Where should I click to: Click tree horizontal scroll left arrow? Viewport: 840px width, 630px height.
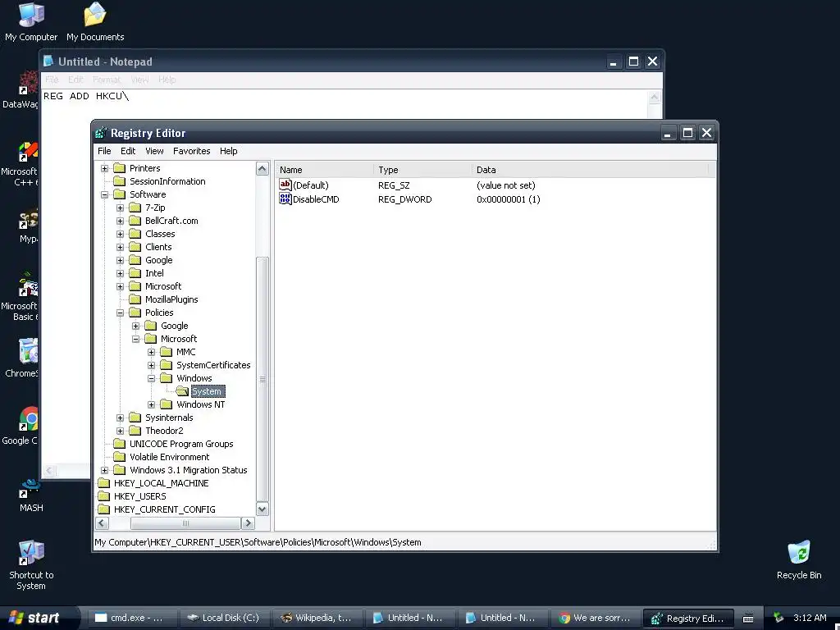coord(103,523)
